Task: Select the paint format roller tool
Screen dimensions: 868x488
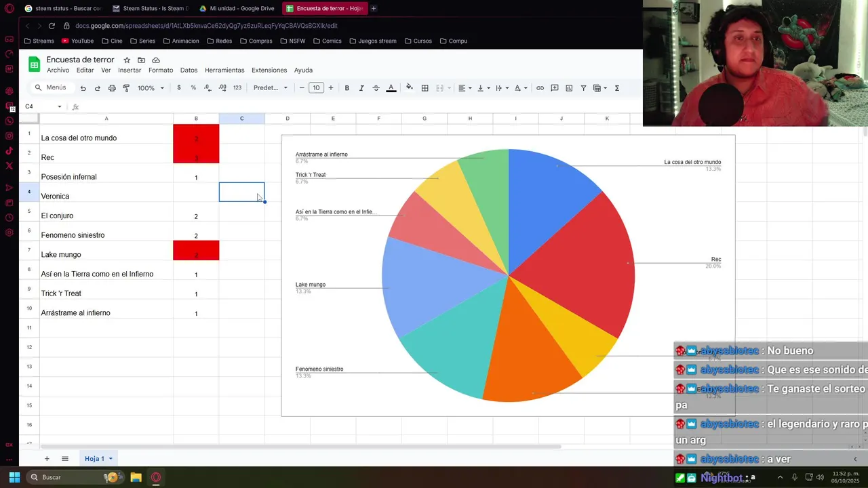Action: [126, 88]
